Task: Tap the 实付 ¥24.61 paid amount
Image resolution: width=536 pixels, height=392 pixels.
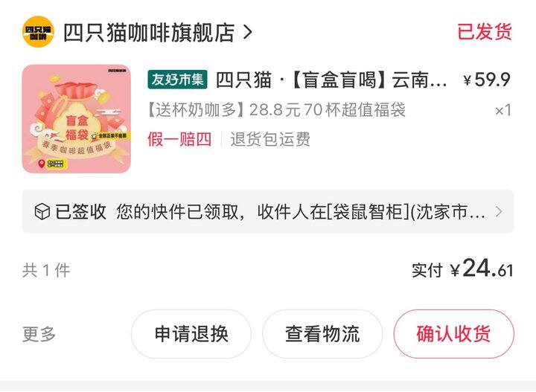Action: [462, 269]
